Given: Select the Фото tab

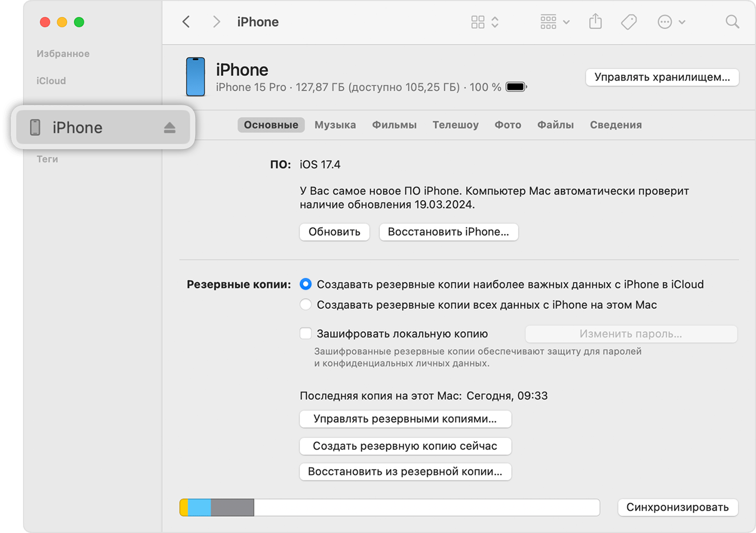Looking at the screenshot, I should click(x=508, y=125).
